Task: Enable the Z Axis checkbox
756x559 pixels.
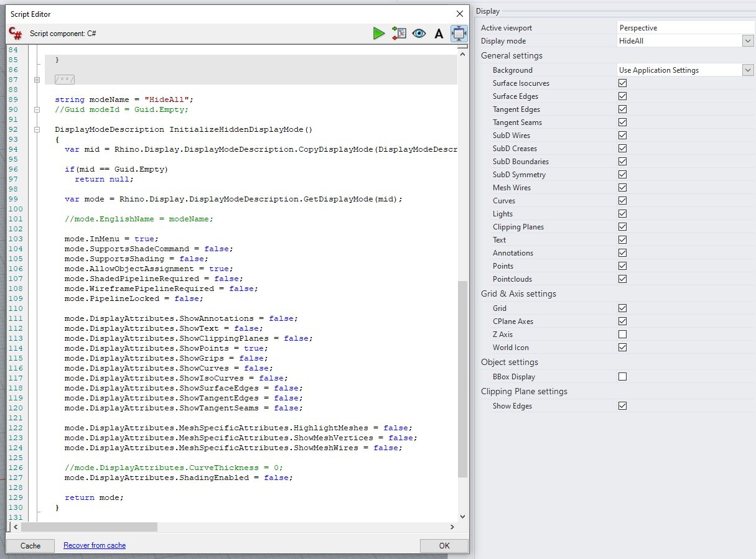Action: tap(622, 335)
